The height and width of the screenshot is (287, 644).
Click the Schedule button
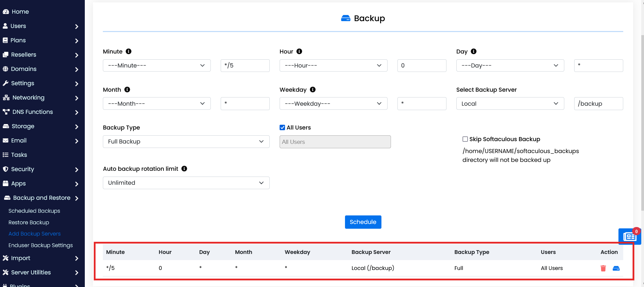tap(363, 222)
